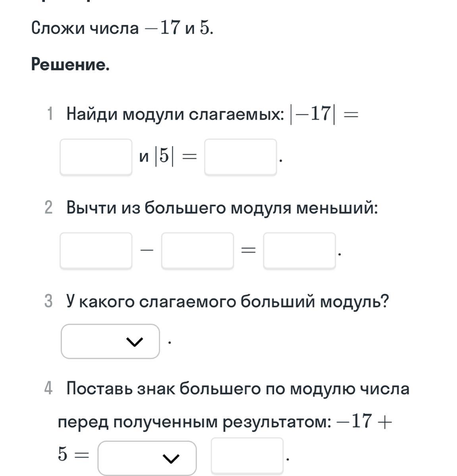Click step number 3 marker
Viewport: 457px width, 476px height.
(x=49, y=301)
